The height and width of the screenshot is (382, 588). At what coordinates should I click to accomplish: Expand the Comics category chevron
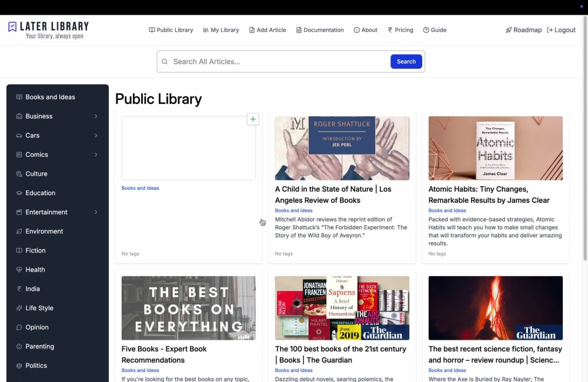coord(96,155)
